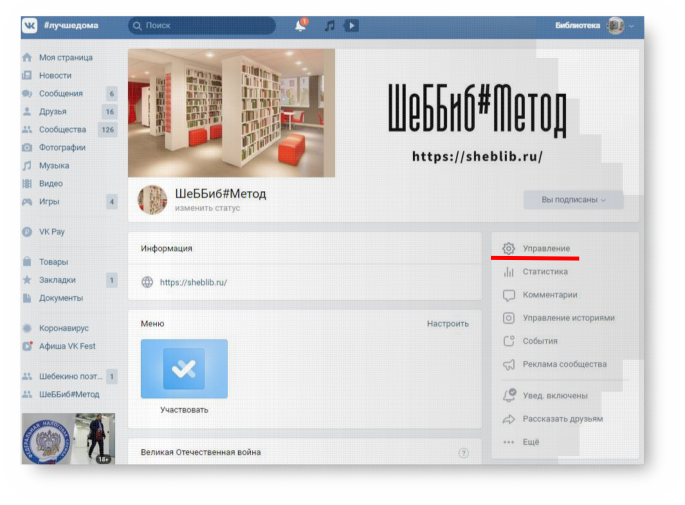Click the note icon beside Музыка
The image size is (685, 505).
coord(27,166)
